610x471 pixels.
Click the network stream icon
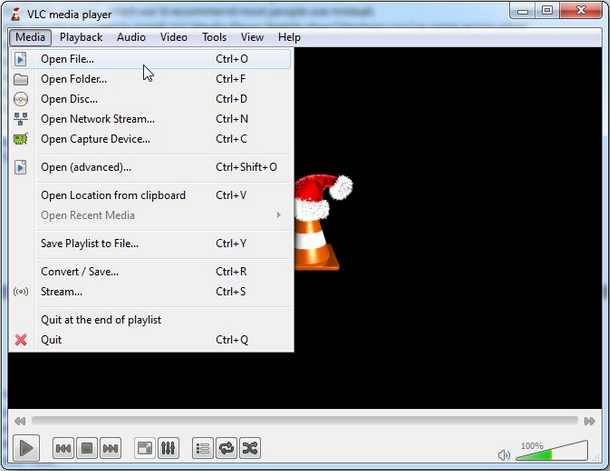21,119
